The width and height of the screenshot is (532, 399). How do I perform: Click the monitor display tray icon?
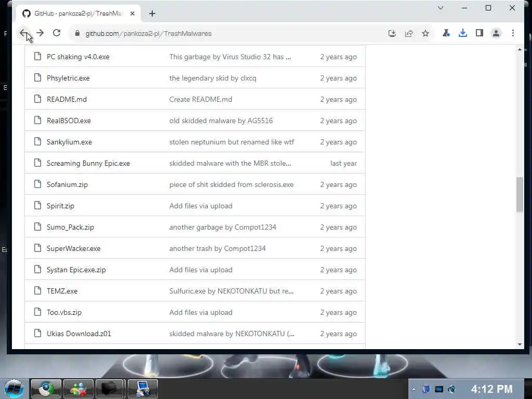[x=439, y=389]
